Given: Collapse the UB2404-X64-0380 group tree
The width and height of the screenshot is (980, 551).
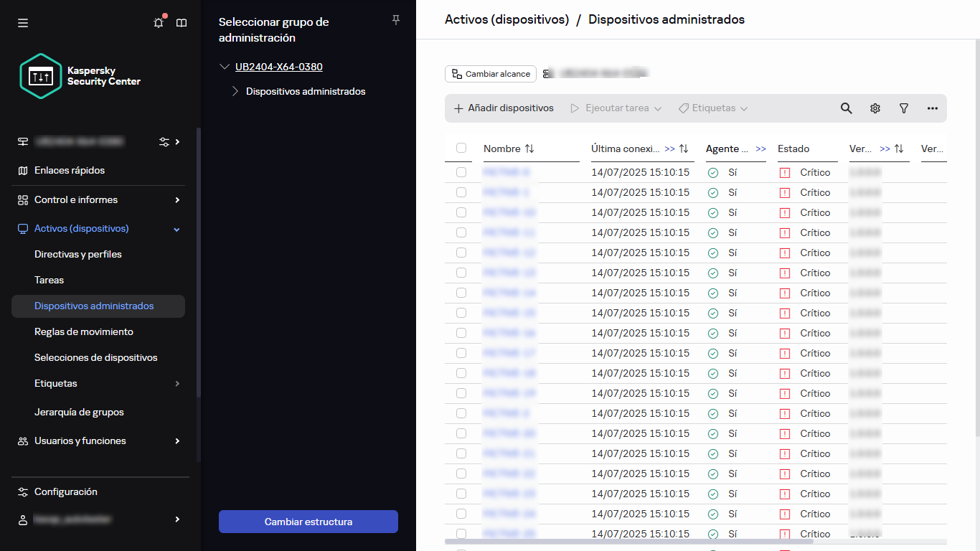Looking at the screenshot, I should tap(225, 66).
